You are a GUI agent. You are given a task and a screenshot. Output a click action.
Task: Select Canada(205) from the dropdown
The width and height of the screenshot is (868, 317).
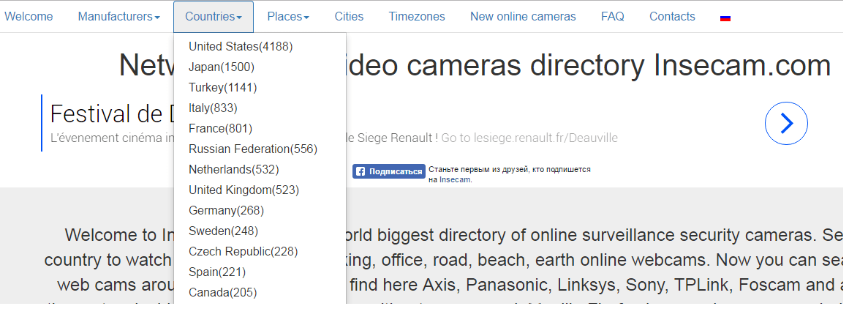point(260,293)
